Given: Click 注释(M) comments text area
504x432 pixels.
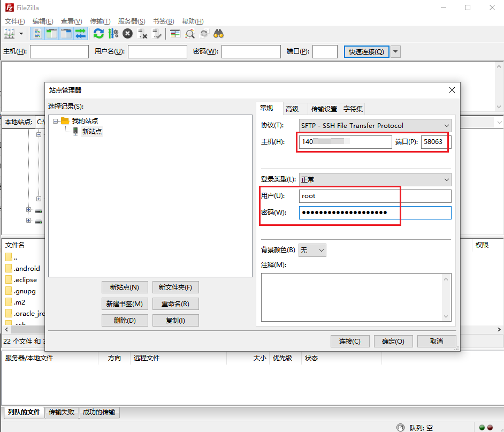Looking at the screenshot, I should click(356, 297).
